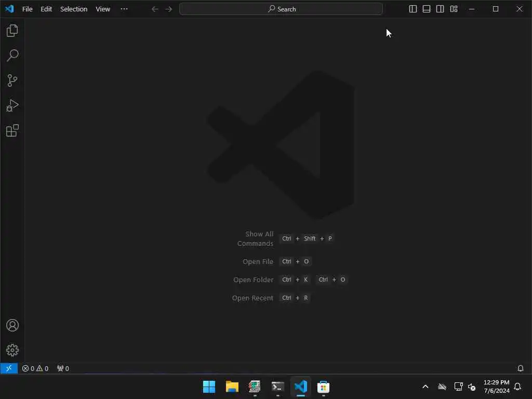Go forward with the right arrow
Viewport: 532px width, 399px height.
[x=169, y=9]
